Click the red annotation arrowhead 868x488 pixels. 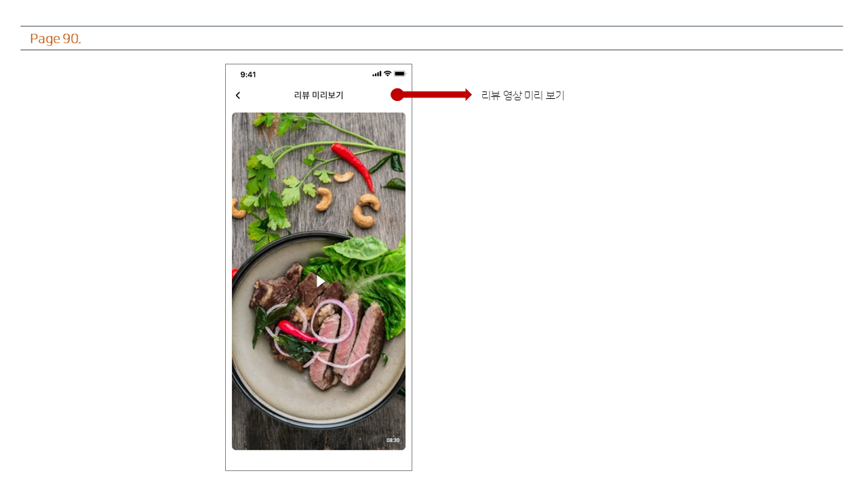click(x=468, y=95)
